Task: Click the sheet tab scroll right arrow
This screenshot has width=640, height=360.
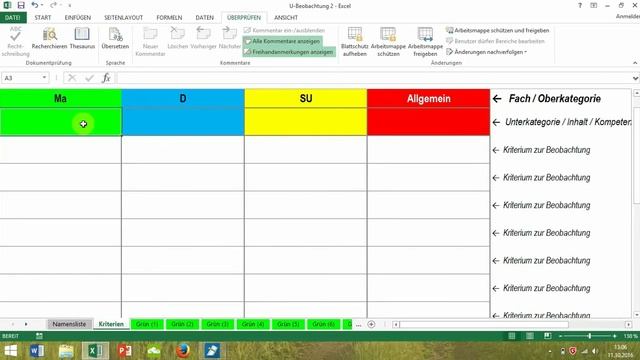Action: 26,324
